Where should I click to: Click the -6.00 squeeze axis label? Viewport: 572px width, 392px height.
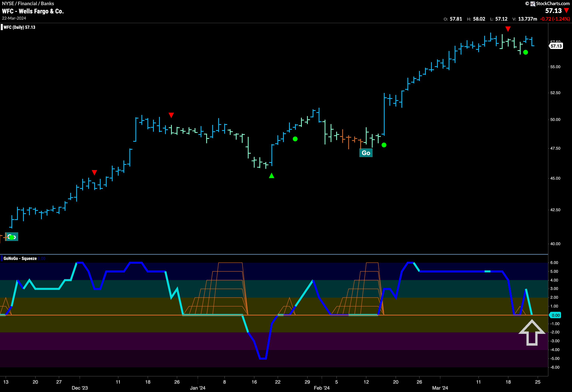pyautogui.click(x=555, y=367)
